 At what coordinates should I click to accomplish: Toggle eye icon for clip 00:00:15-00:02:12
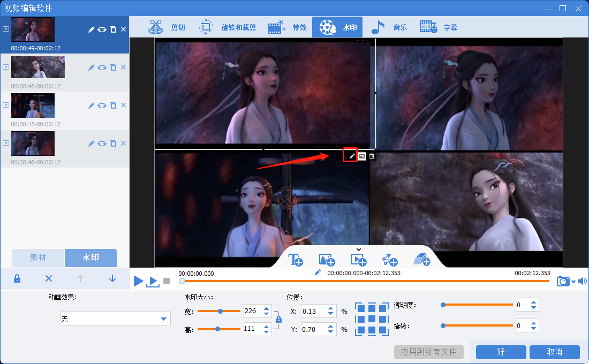coord(102,105)
